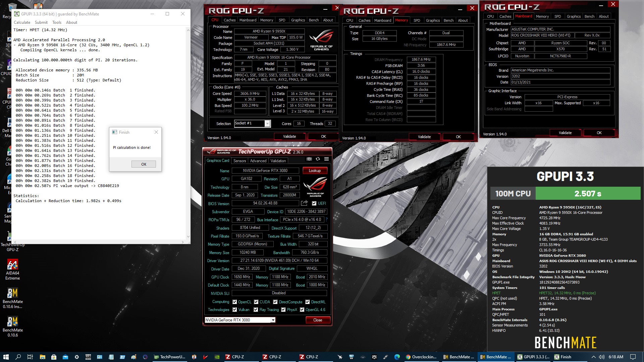Toggle the PhysX checkbox
The image size is (644, 362).
pyautogui.click(x=283, y=310)
